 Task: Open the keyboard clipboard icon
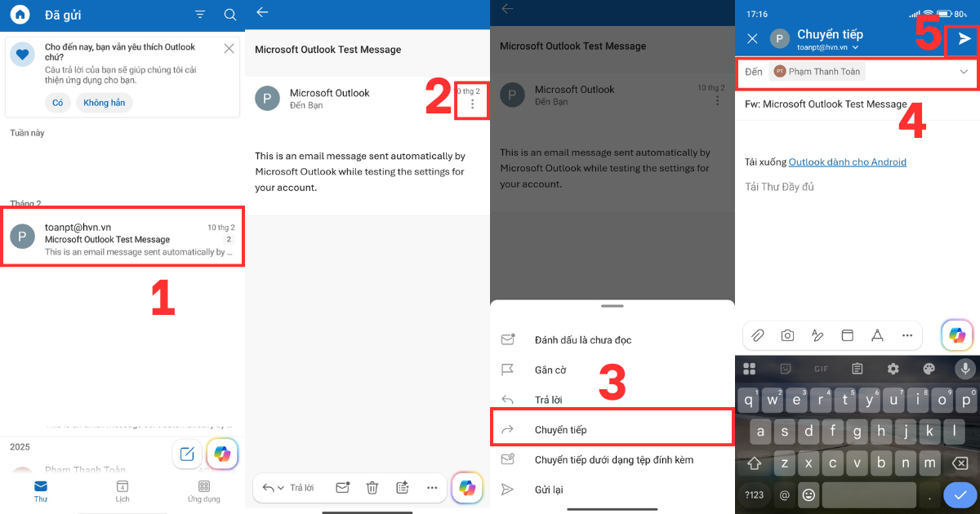[857, 369]
